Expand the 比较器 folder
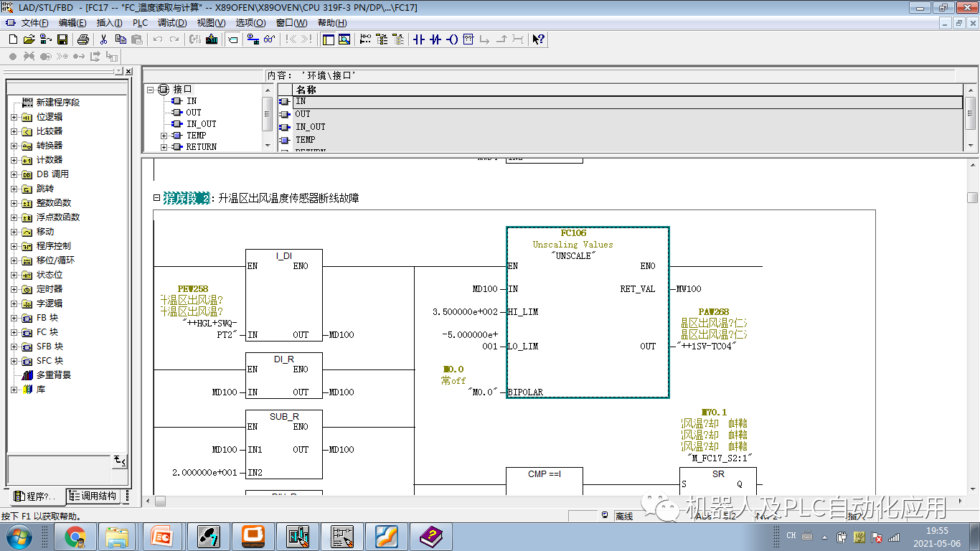 click(x=14, y=131)
